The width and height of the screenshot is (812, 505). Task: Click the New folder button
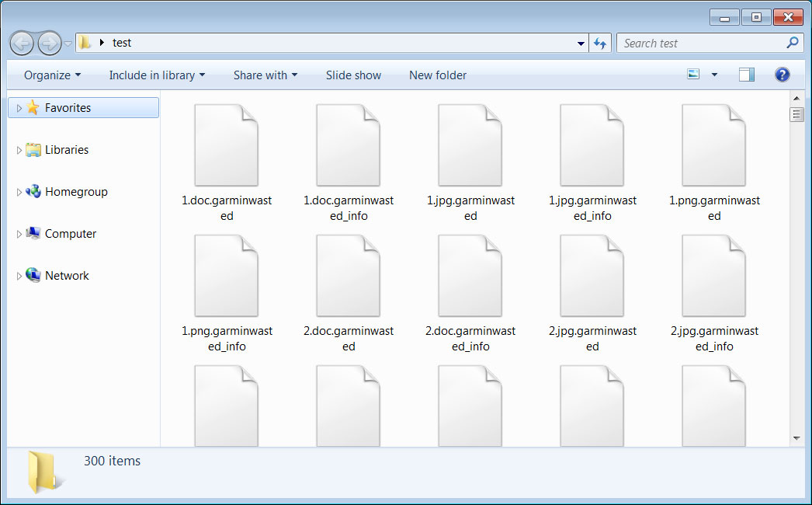438,75
